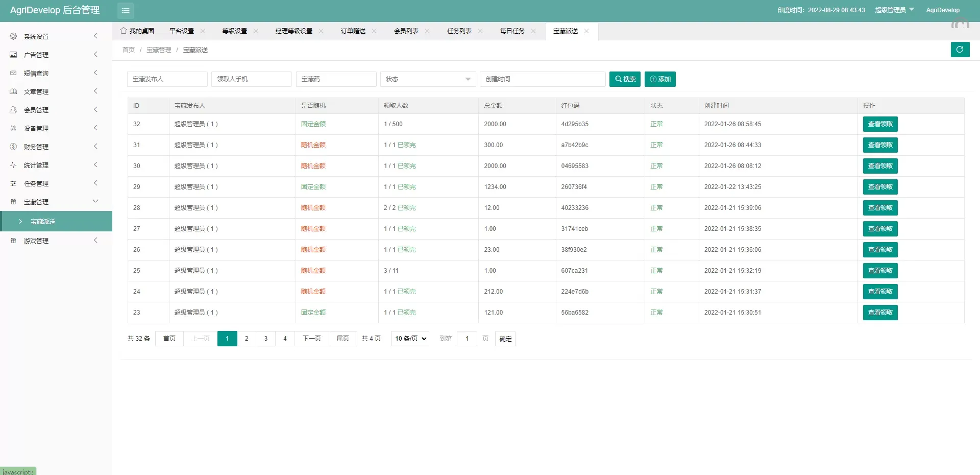980x475 pixels.
Task: Open the 系统设置 sidebar section
Action: [36, 36]
